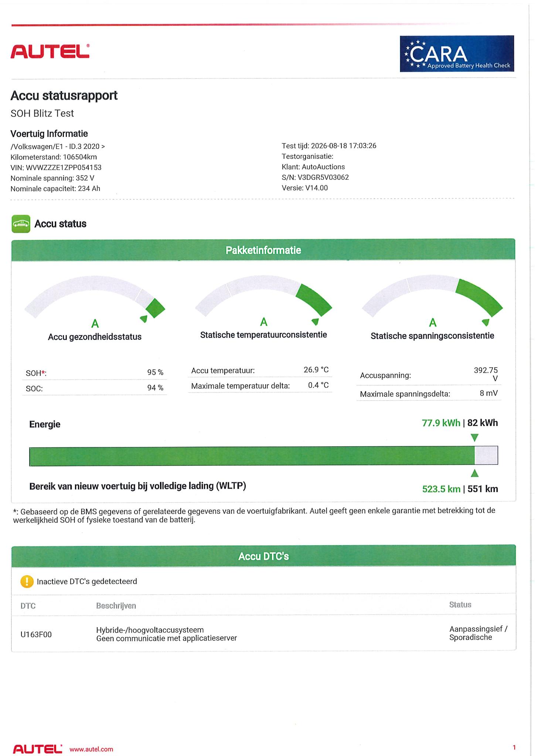Click the DTC column header
This screenshot has width=535, height=756.
28,606
